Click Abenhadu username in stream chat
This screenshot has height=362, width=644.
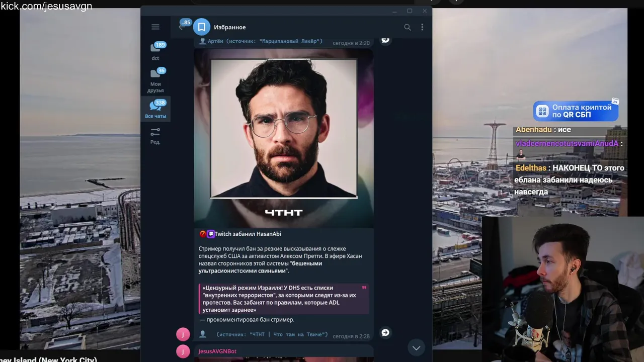click(x=534, y=130)
